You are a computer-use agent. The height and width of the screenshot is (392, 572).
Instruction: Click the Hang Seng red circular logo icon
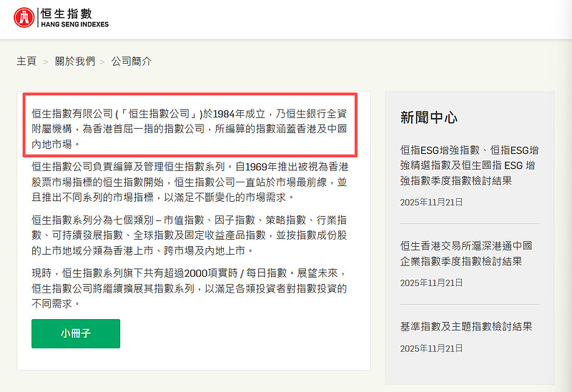[24, 17]
